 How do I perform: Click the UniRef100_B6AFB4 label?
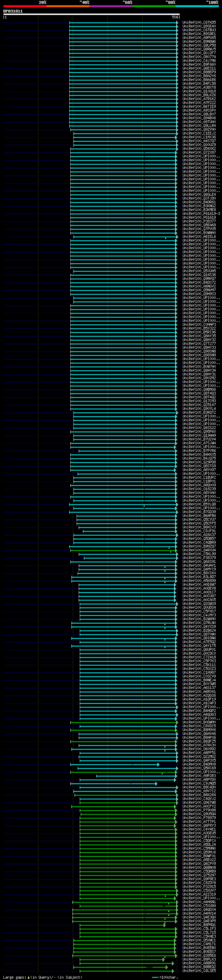click(199, 516)
